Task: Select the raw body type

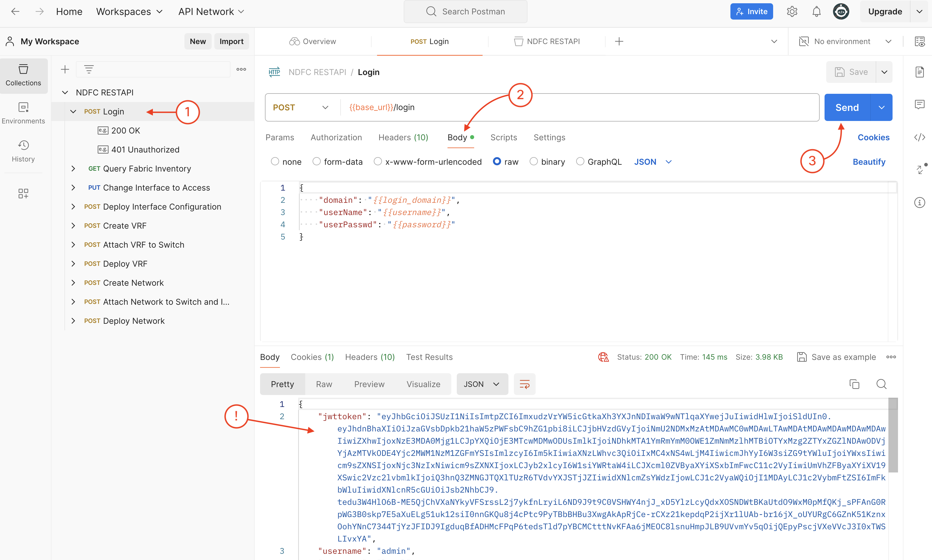Action: click(497, 161)
